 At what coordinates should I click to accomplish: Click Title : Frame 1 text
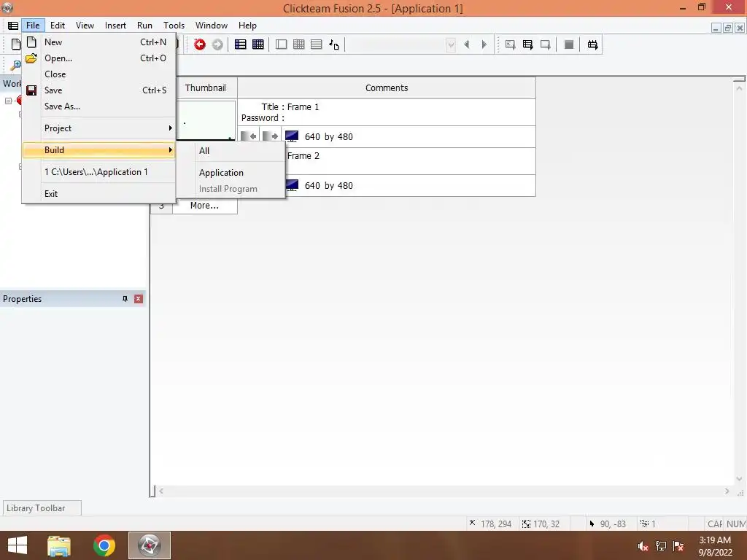(290, 106)
